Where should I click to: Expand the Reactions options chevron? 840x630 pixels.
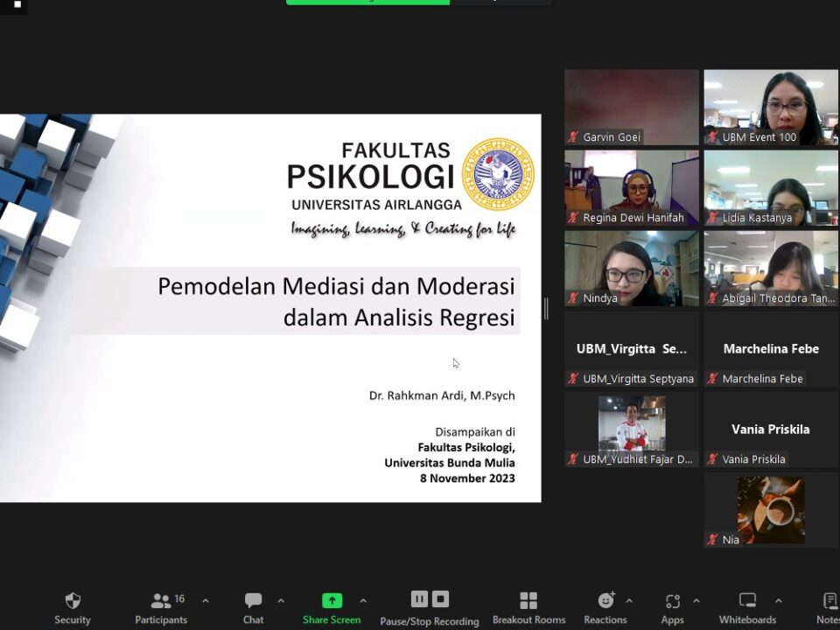pyautogui.click(x=629, y=601)
